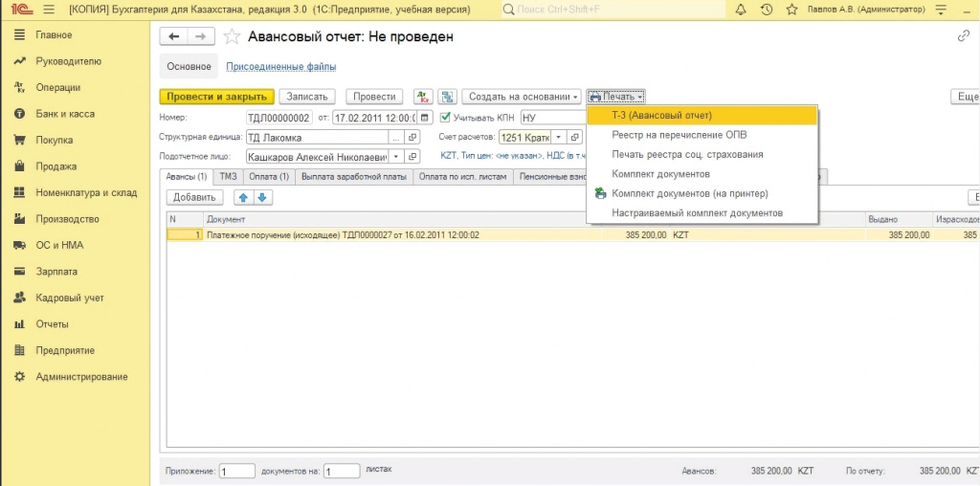Open Производство section in sidebar

tap(68, 219)
